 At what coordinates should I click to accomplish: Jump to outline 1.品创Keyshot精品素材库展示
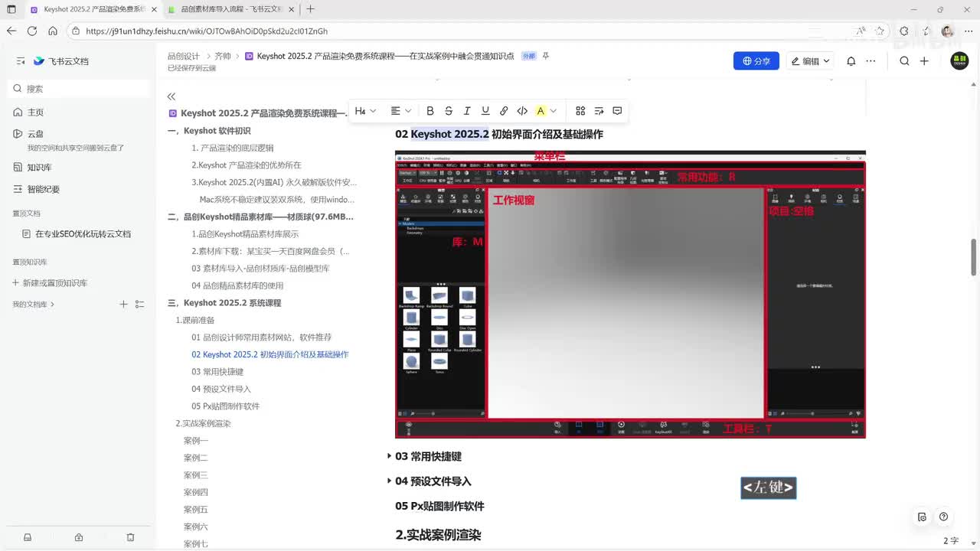pyautogui.click(x=245, y=234)
